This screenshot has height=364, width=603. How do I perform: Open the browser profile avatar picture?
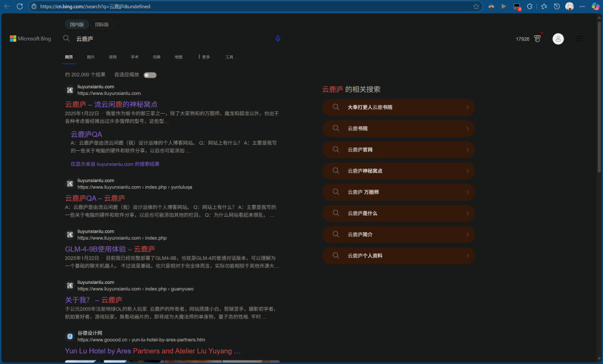[569, 6]
